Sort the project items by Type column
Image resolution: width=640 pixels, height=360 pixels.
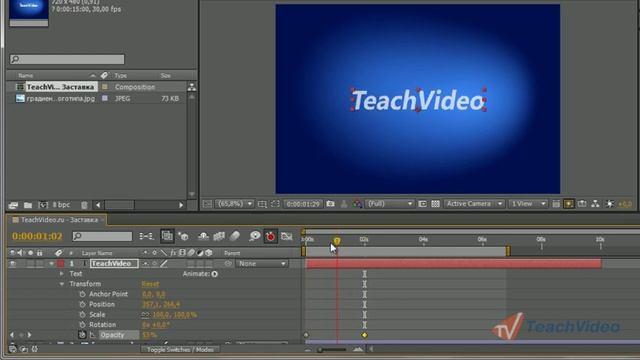click(x=120, y=76)
